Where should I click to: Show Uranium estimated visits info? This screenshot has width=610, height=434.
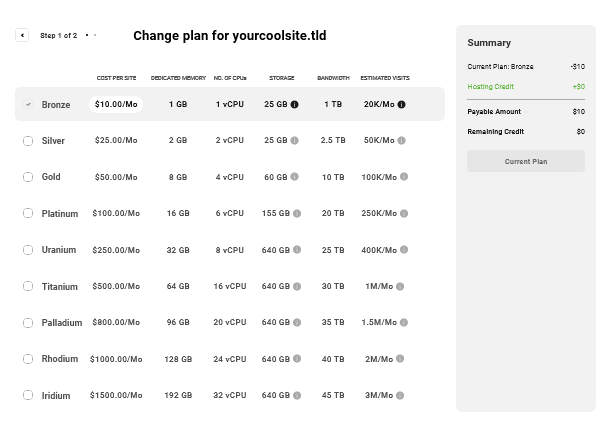click(404, 250)
